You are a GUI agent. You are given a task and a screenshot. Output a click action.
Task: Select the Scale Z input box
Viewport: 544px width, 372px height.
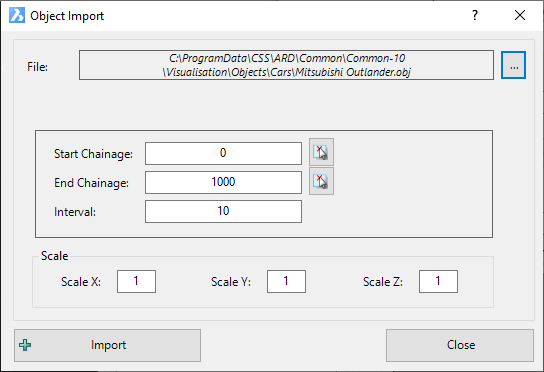[x=438, y=281]
